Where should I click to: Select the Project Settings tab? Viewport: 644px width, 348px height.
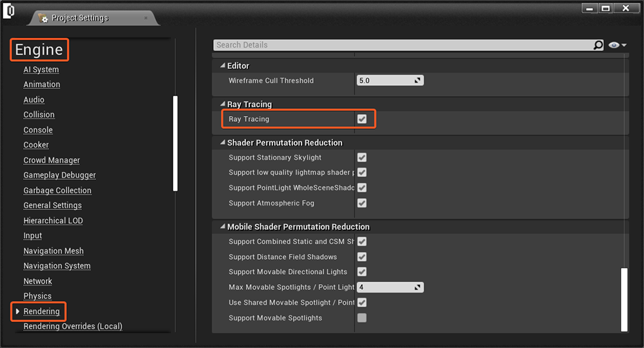click(x=80, y=18)
